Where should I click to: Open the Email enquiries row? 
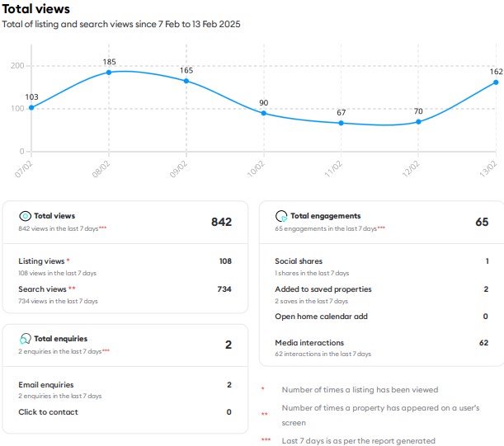(x=45, y=384)
